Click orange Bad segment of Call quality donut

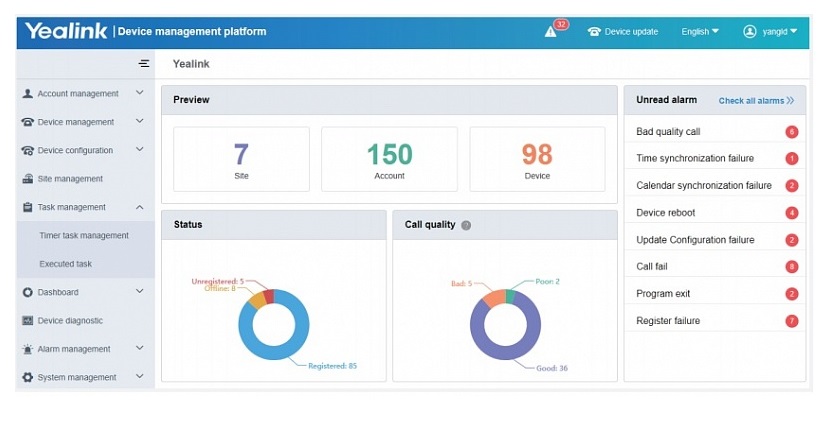pyautogui.click(x=495, y=299)
